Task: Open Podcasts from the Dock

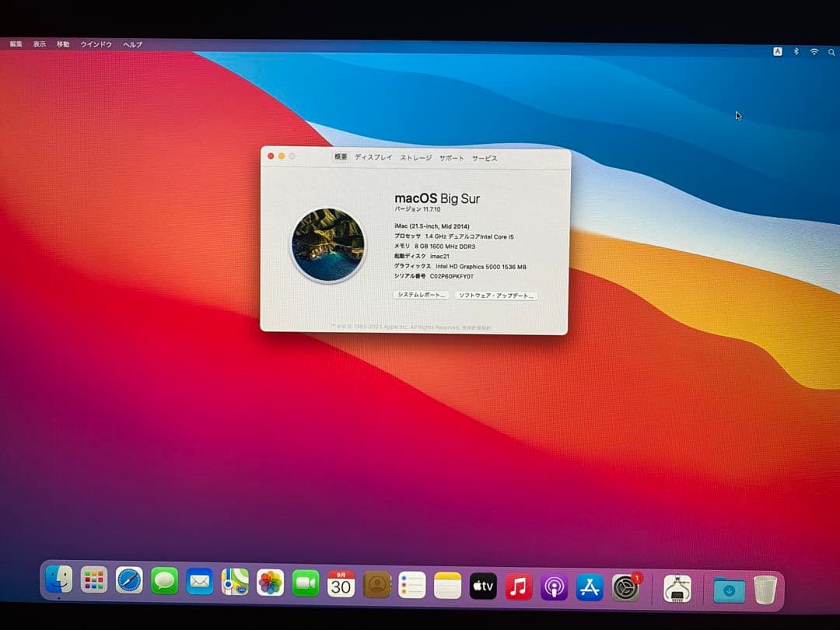Action: pos(554,585)
